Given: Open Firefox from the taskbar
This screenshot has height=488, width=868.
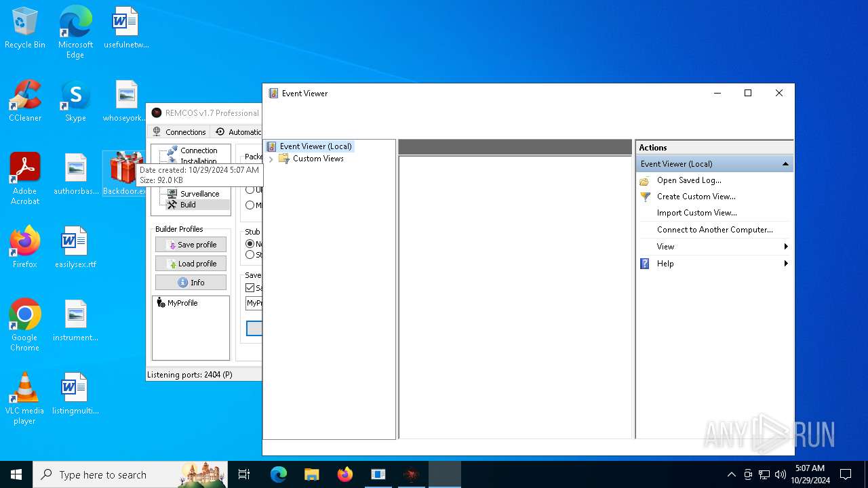Looking at the screenshot, I should pyautogui.click(x=345, y=474).
